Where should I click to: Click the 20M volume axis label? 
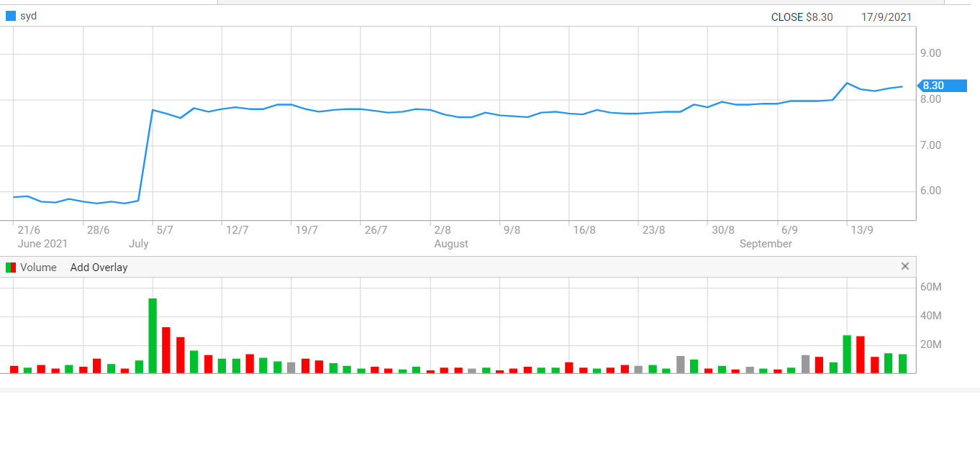point(931,344)
